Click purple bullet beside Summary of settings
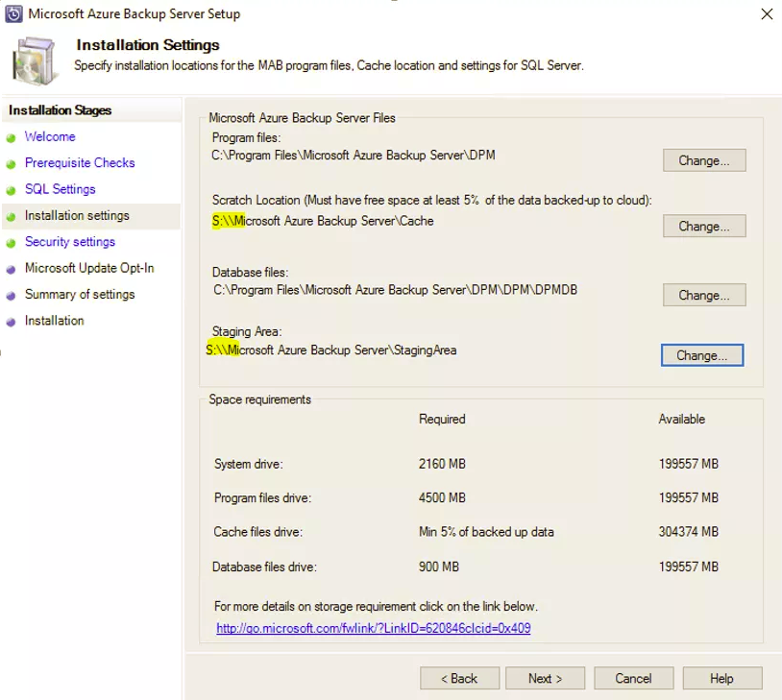This screenshot has height=700, width=782. [11, 296]
